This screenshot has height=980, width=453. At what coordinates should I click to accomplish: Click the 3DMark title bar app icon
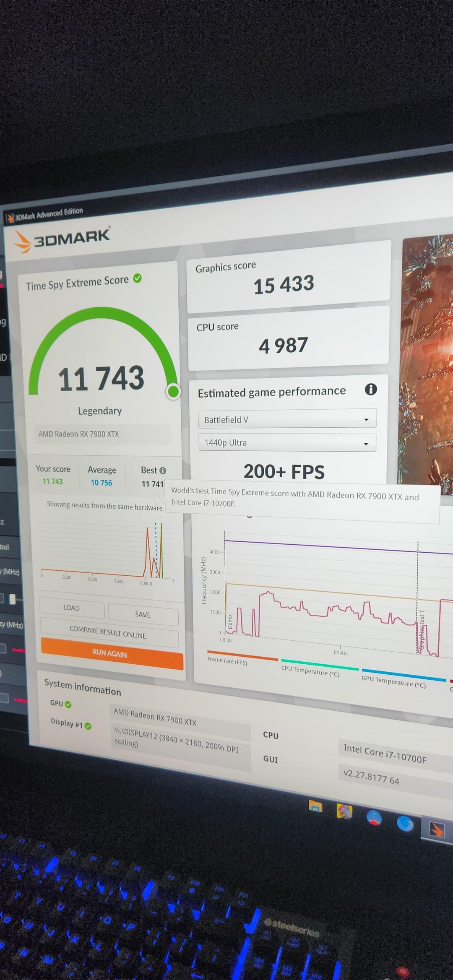coord(10,218)
